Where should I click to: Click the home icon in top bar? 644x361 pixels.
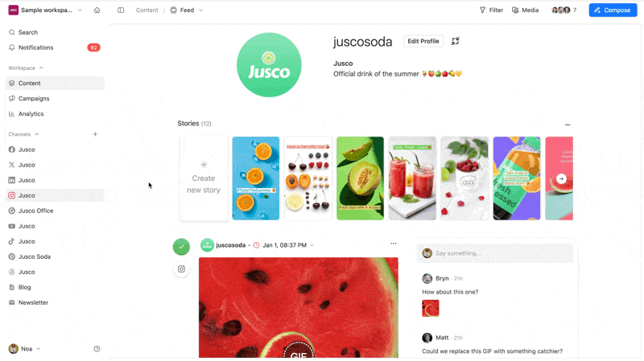(97, 10)
